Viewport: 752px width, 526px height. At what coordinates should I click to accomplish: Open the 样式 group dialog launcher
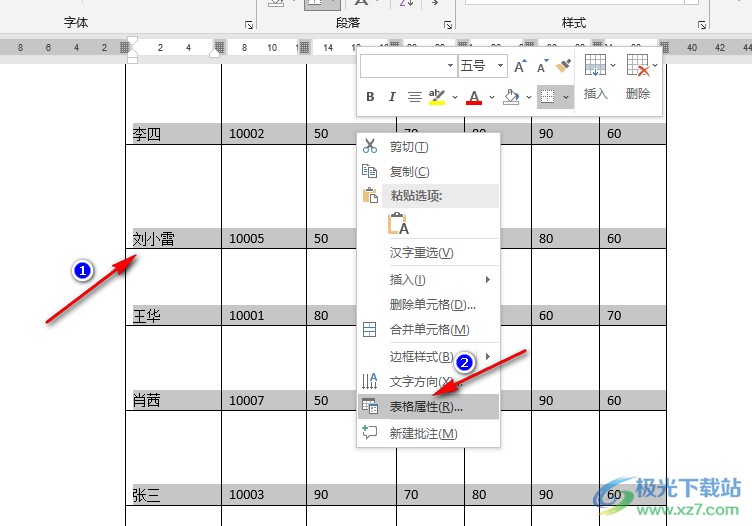click(x=702, y=25)
